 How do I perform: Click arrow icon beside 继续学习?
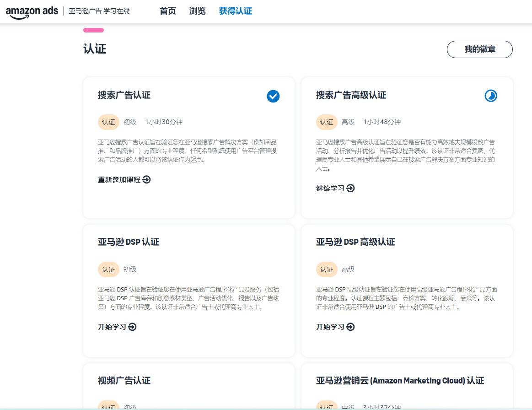[351, 189]
